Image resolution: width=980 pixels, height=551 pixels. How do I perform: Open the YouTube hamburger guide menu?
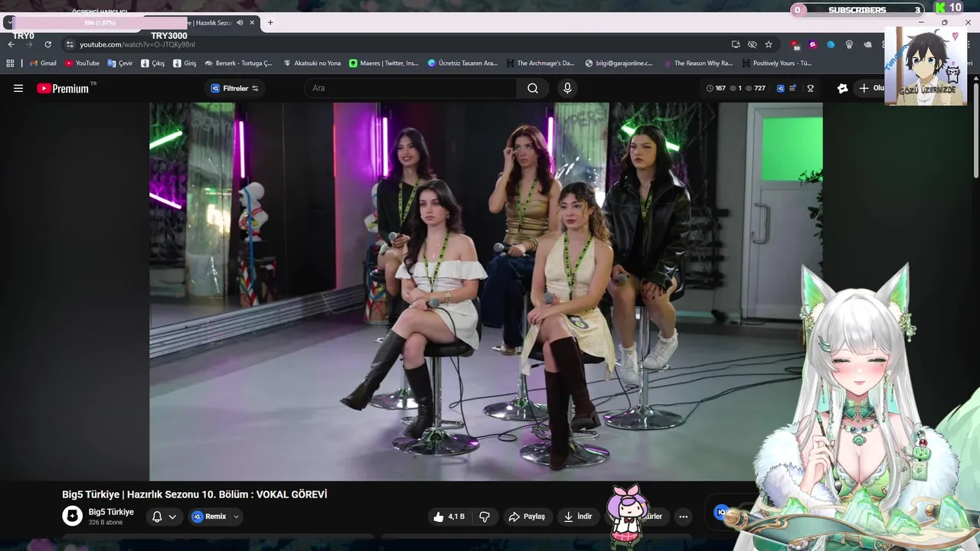[18, 88]
